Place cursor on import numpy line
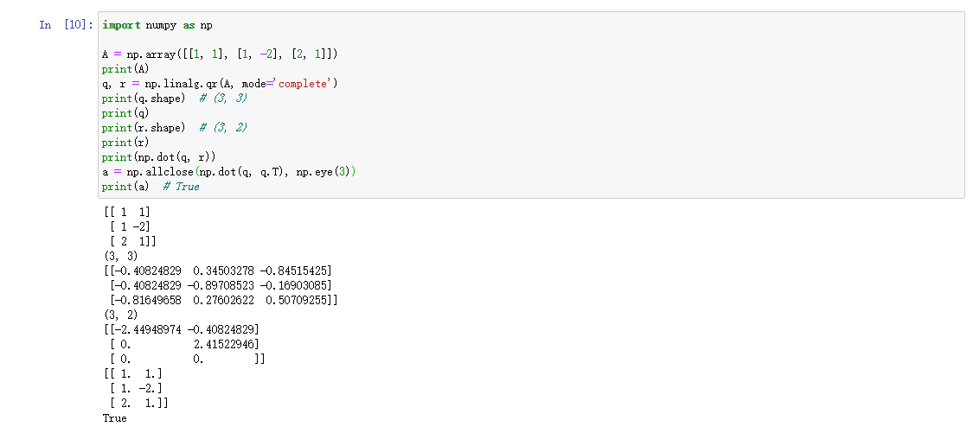The height and width of the screenshot is (433, 980). click(157, 25)
